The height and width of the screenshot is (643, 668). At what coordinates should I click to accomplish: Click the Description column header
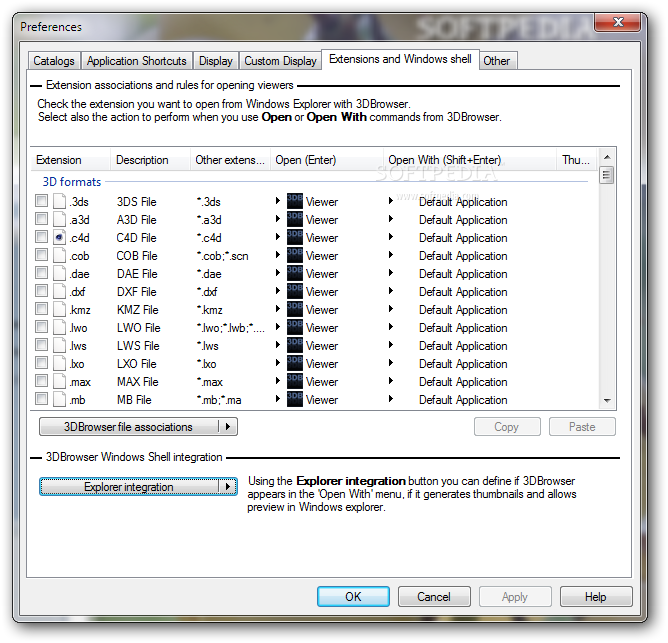tap(150, 160)
